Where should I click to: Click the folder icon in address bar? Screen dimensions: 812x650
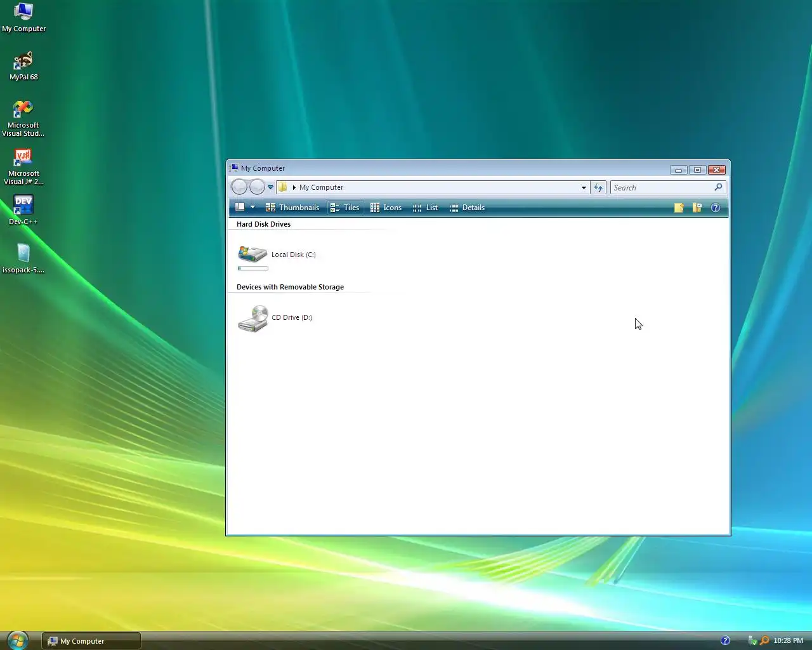[x=283, y=187]
